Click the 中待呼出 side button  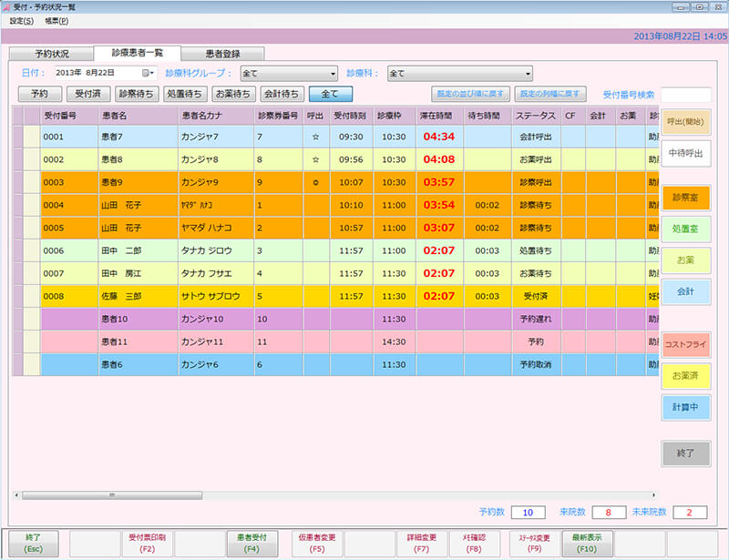pos(686,153)
